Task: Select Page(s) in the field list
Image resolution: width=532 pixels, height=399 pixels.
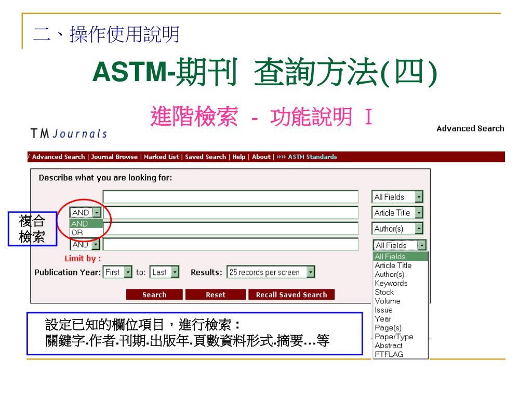Action: click(x=401, y=328)
